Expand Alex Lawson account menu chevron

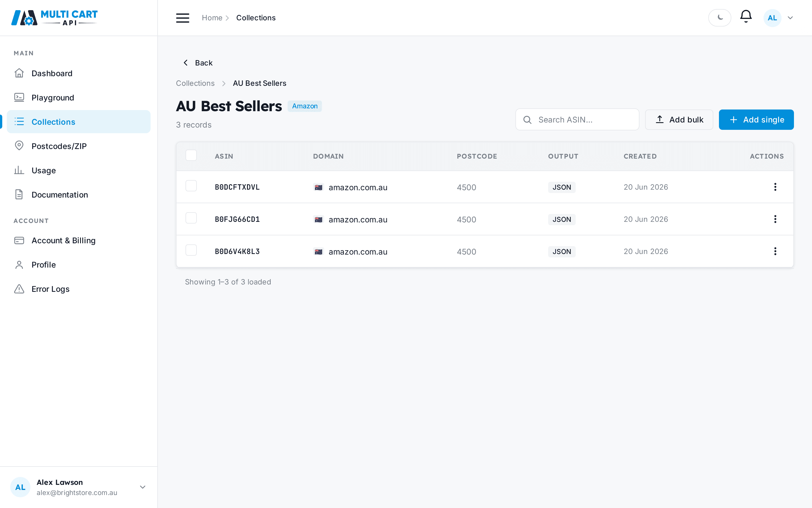click(x=143, y=487)
